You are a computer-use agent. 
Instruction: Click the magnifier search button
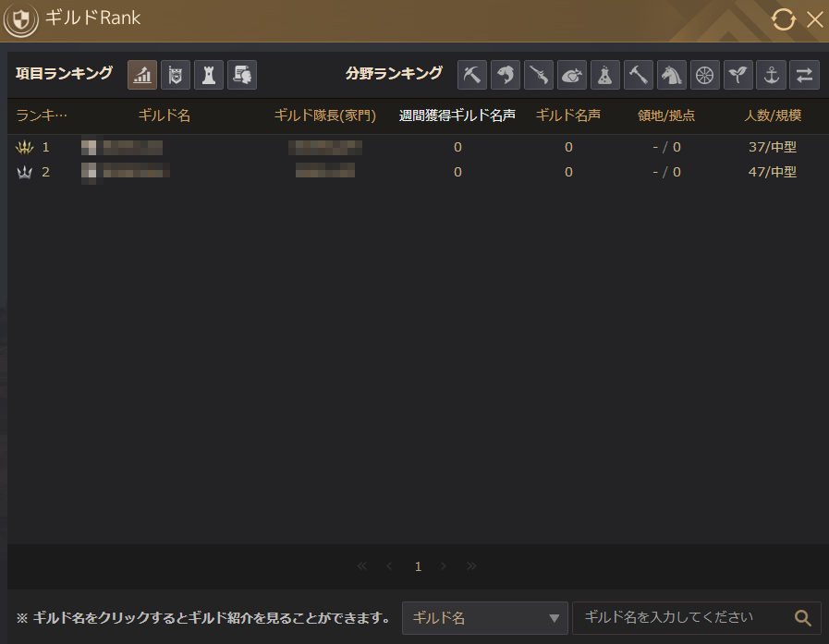[x=803, y=618]
